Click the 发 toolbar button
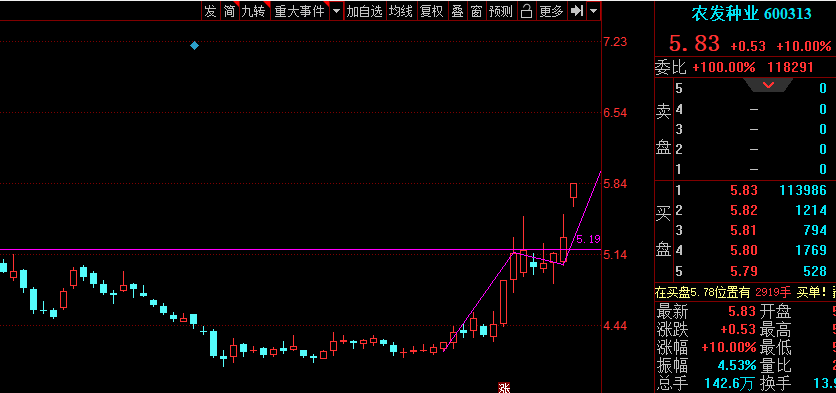The image size is (836, 393). coord(211,11)
